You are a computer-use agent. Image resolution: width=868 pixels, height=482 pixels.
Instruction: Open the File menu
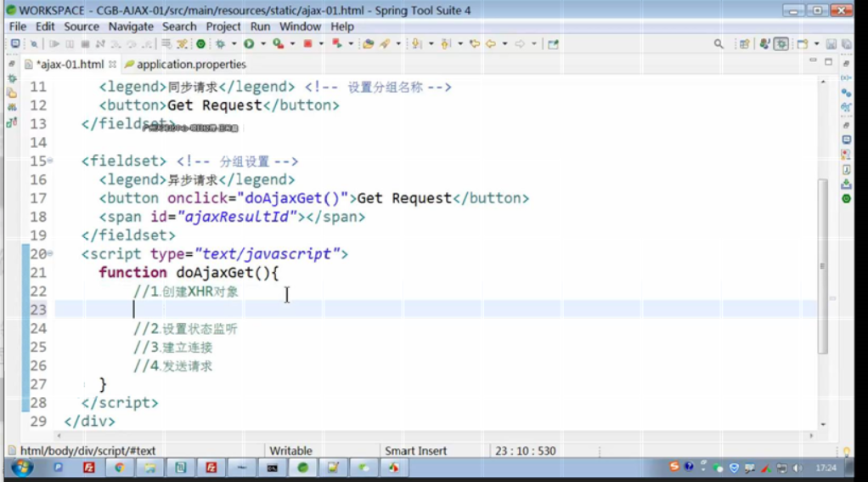(18, 26)
